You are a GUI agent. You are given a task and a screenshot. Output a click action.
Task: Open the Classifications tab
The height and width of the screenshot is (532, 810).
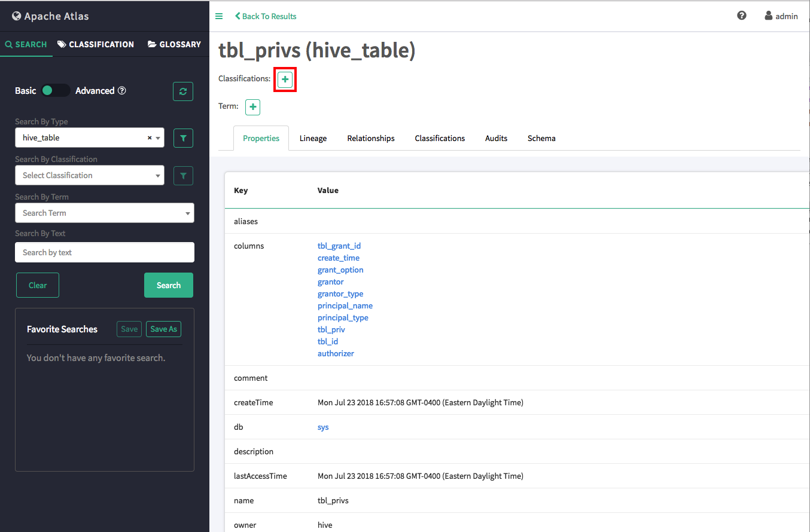click(440, 138)
